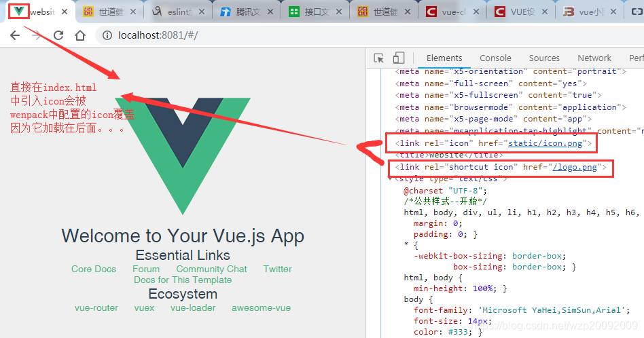Click the Ecosystem heading

point(183,294)
